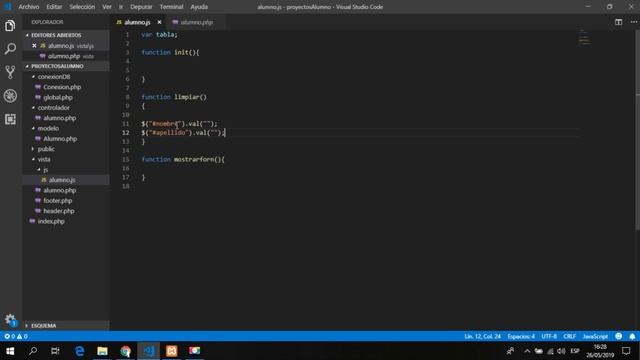Open the Search view in activity bar
The image size is (640, 360).
click(x=10, y=49)
